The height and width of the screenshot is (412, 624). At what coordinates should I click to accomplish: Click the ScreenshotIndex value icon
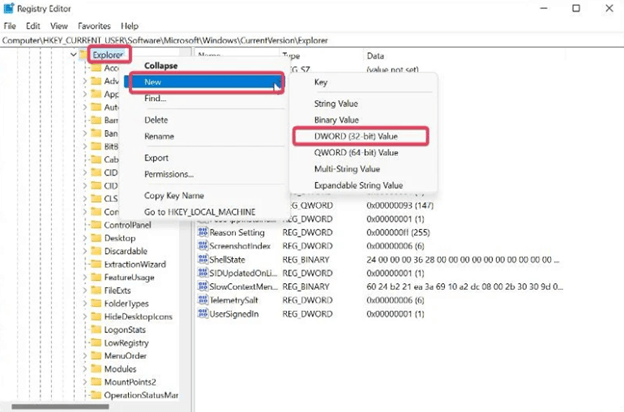(x=203, y=246)
